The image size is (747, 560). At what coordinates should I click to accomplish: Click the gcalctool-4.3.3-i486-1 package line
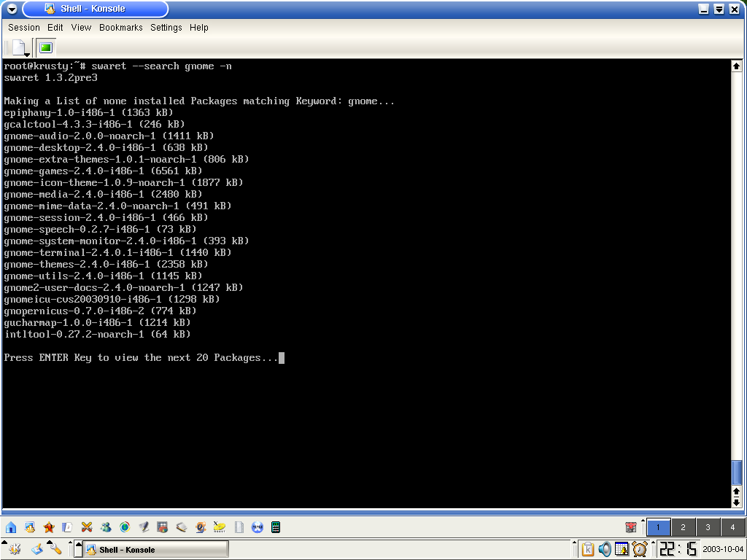click(x=94, y=124)
